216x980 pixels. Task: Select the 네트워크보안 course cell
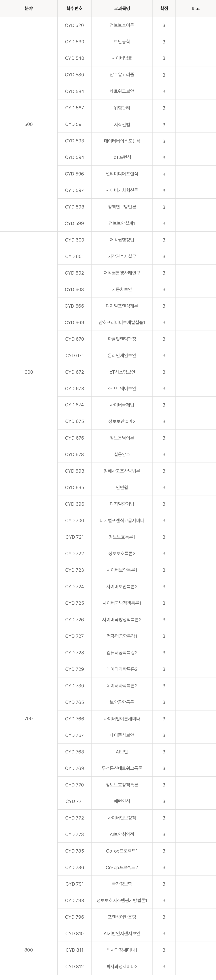(122, 91)
